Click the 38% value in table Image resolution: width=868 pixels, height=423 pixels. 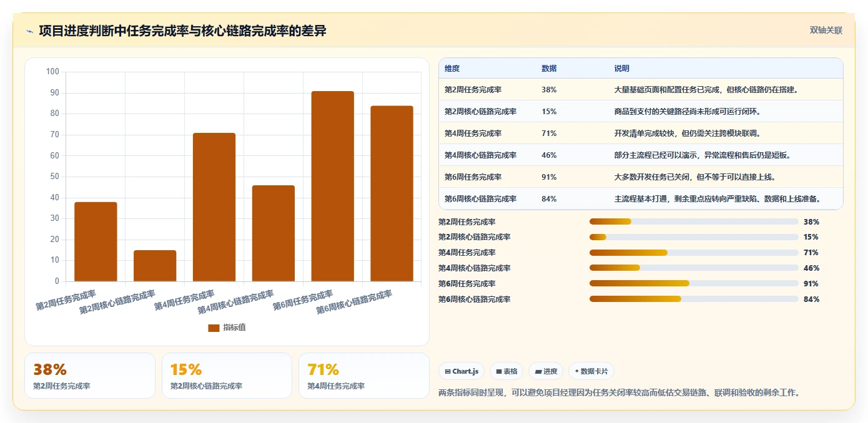coord(549,90)
